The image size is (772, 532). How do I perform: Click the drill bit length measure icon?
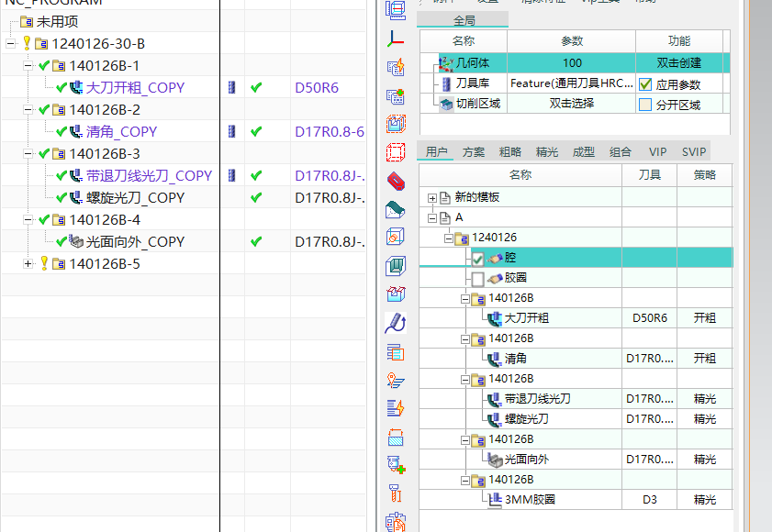396,493
